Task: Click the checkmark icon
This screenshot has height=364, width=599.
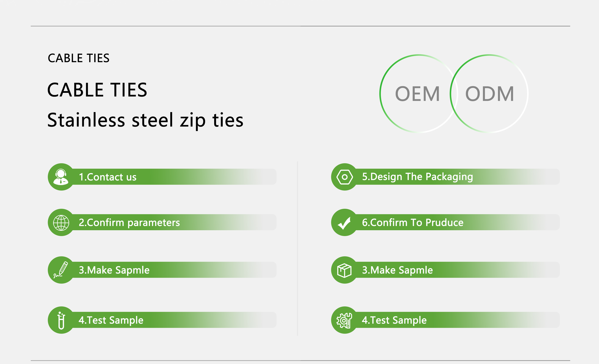Action: 344,223
